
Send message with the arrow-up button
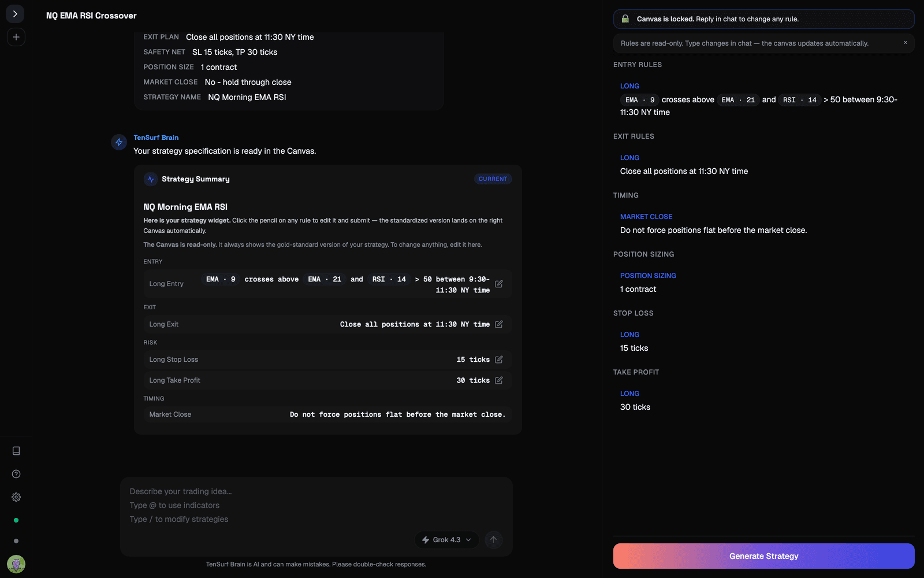point(493,540)
